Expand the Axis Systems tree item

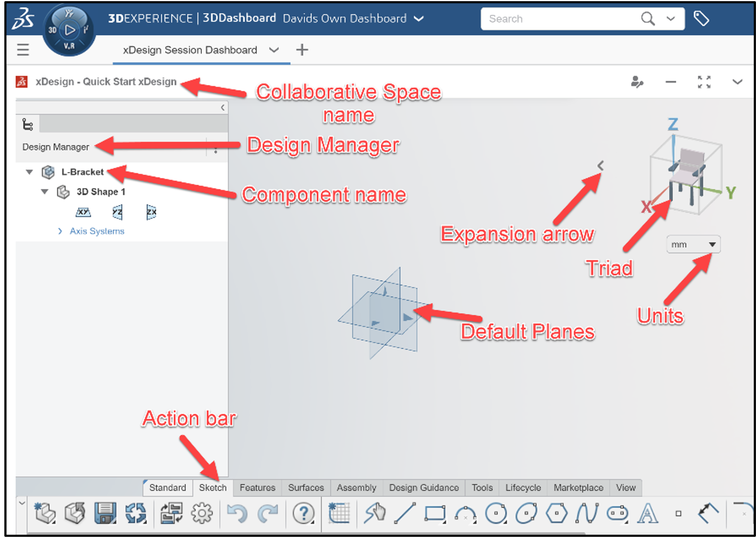pyautogui.click(x=60, y=231)
